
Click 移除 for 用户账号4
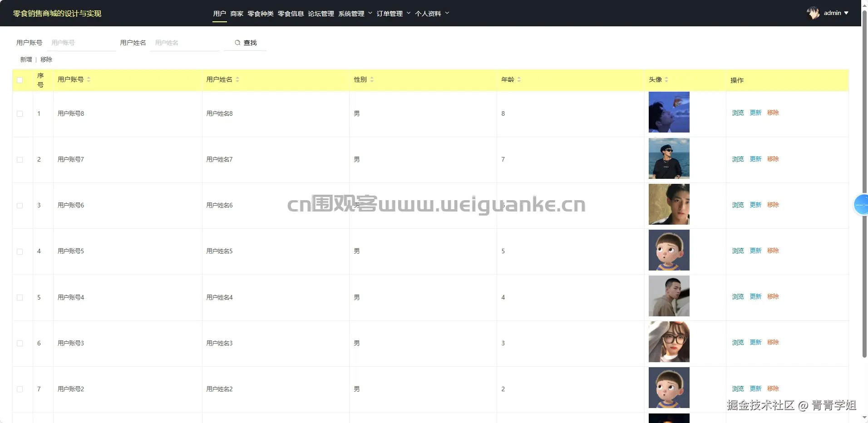pos(773,296)
